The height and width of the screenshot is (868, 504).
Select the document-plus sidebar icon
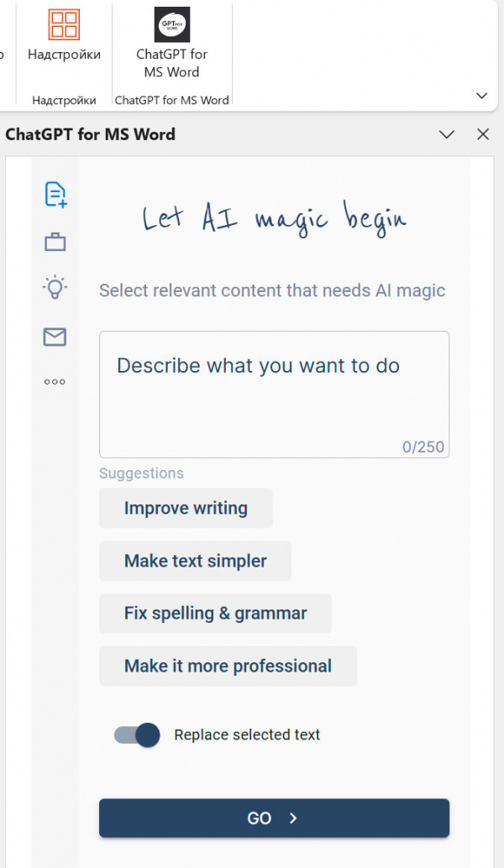(55, 194)
